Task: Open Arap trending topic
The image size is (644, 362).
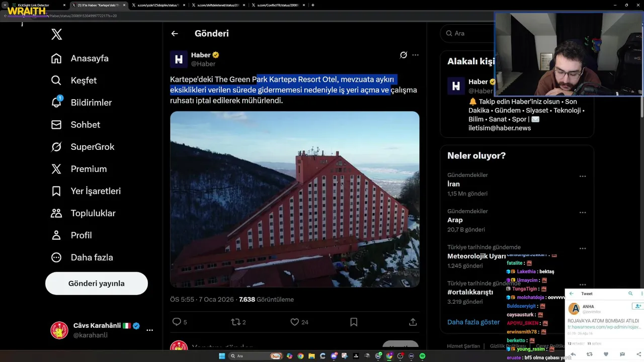Action: click(x=455, y=220)
